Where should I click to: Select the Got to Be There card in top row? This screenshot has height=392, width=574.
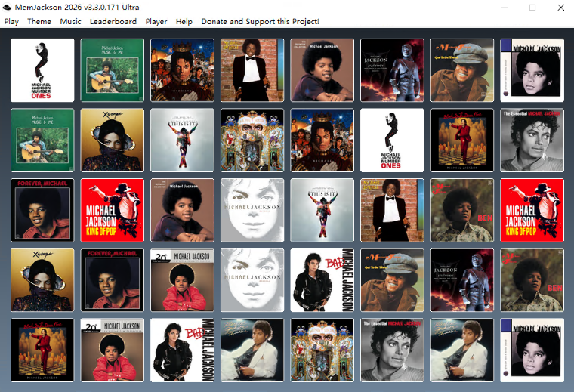tap(462, 70)
